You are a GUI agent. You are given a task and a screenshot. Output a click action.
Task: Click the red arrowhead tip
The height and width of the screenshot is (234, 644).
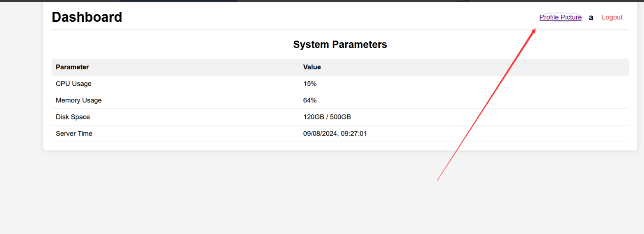point(534,30)
